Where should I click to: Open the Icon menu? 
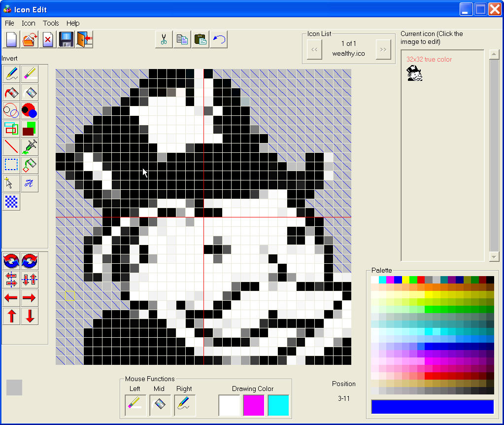(28, 23)
